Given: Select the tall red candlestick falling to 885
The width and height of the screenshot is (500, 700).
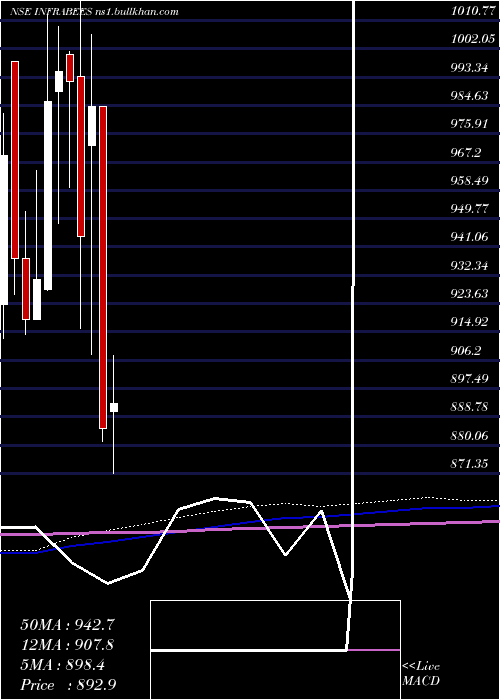Looking at the screenshot, I should coord(103,267).
